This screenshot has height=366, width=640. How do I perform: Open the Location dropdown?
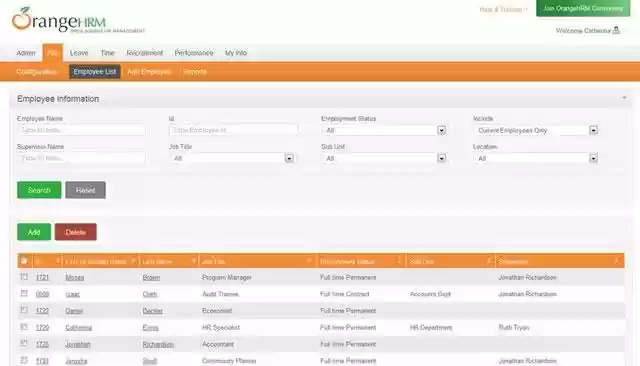coord(536,158)
